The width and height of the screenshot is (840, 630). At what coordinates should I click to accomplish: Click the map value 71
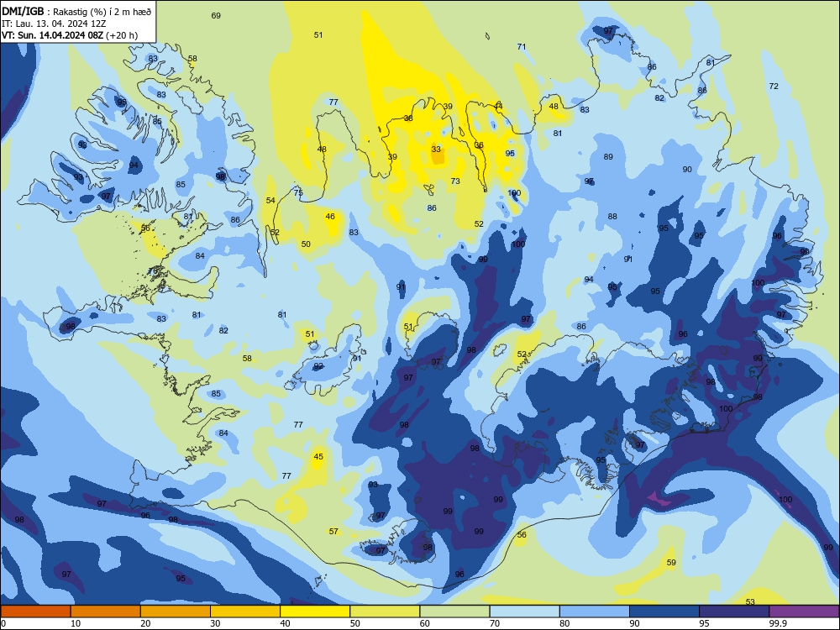pyautogui.click(x=522, y=46)
